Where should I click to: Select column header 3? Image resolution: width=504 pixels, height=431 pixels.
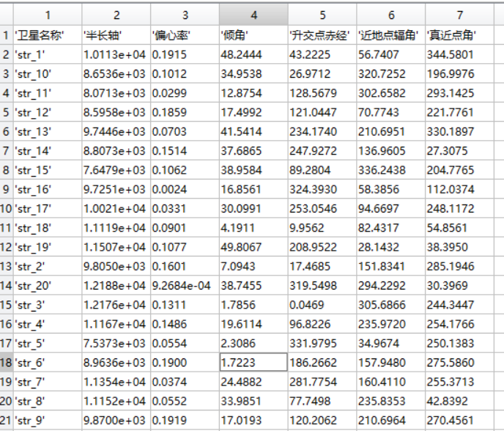click(185, 15)
